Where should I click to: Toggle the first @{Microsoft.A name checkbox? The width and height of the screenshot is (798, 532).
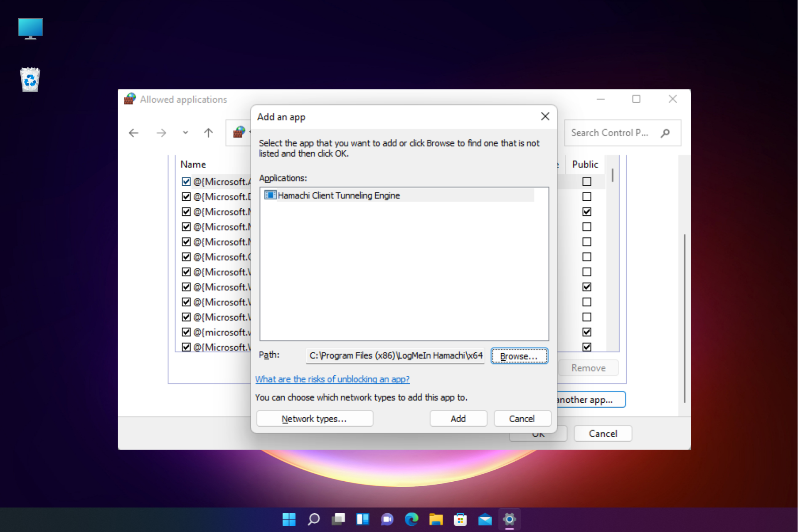point(186,182)
